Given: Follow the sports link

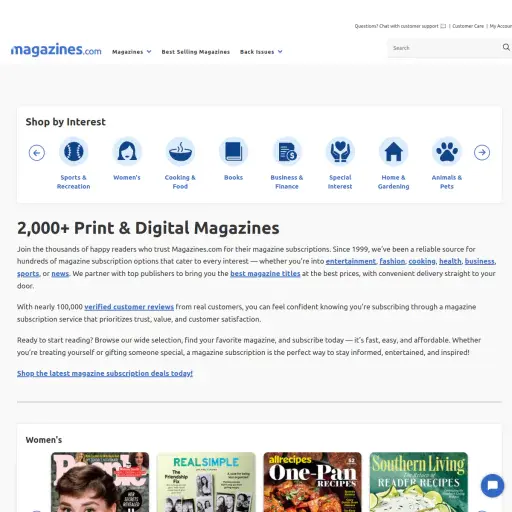Looking at the screenshot, I should tap(28, 274).
